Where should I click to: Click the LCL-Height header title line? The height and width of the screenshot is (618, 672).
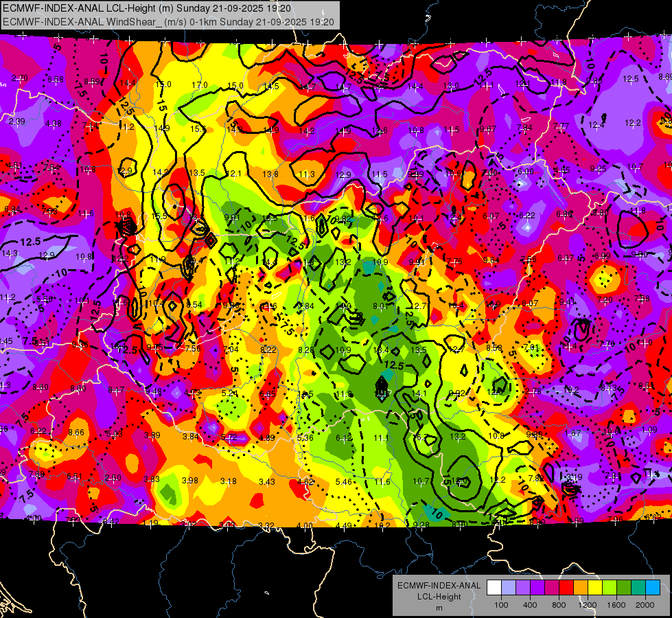147,8
